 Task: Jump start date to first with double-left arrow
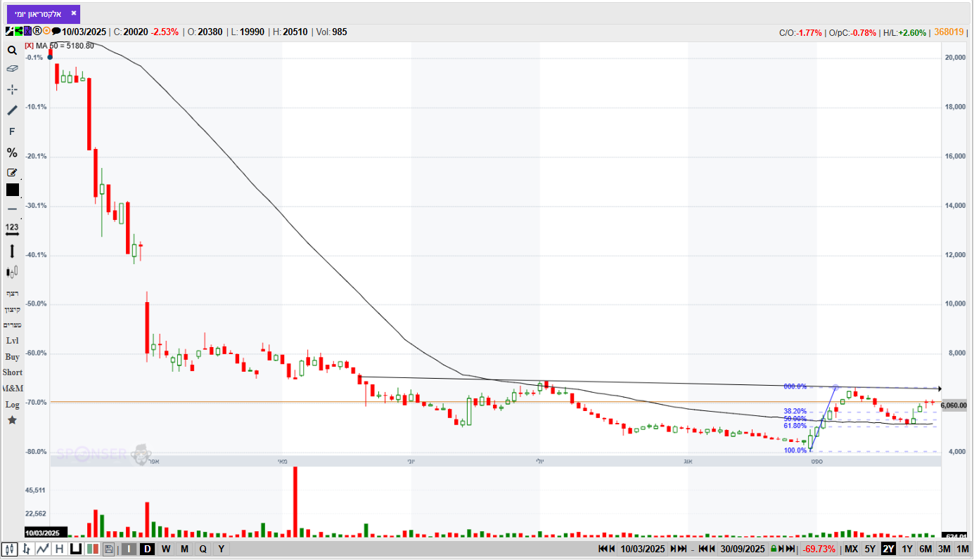click(x=603, y=549)
